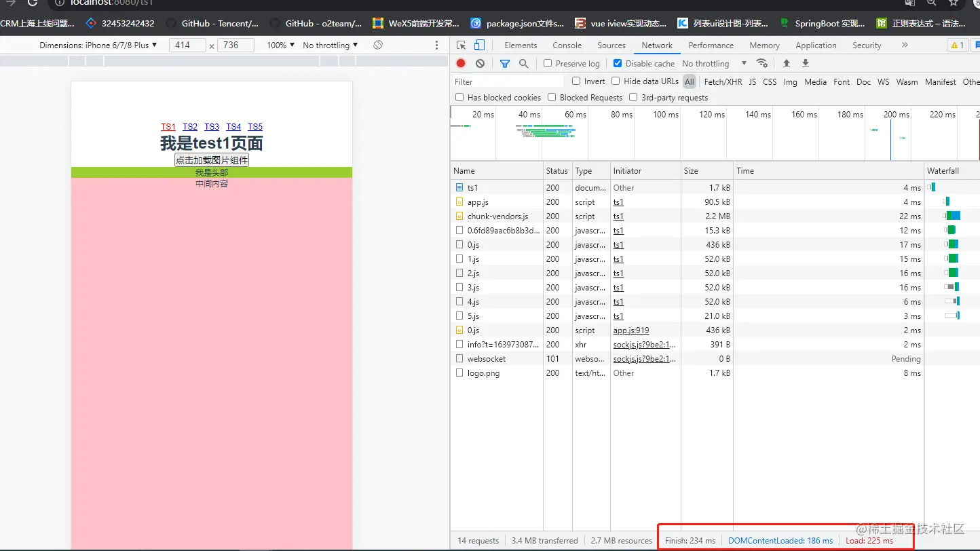
Task: Check Has blocked cookies
Action: pyautogui.click(x=459, y=97)
